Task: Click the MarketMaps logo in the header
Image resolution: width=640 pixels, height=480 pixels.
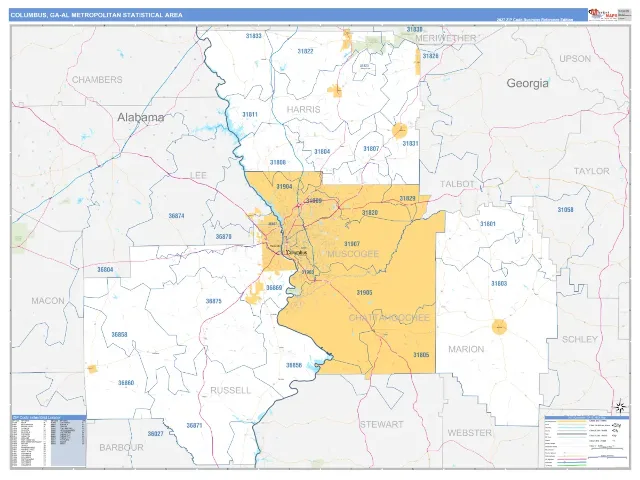Action: point(602,15)
